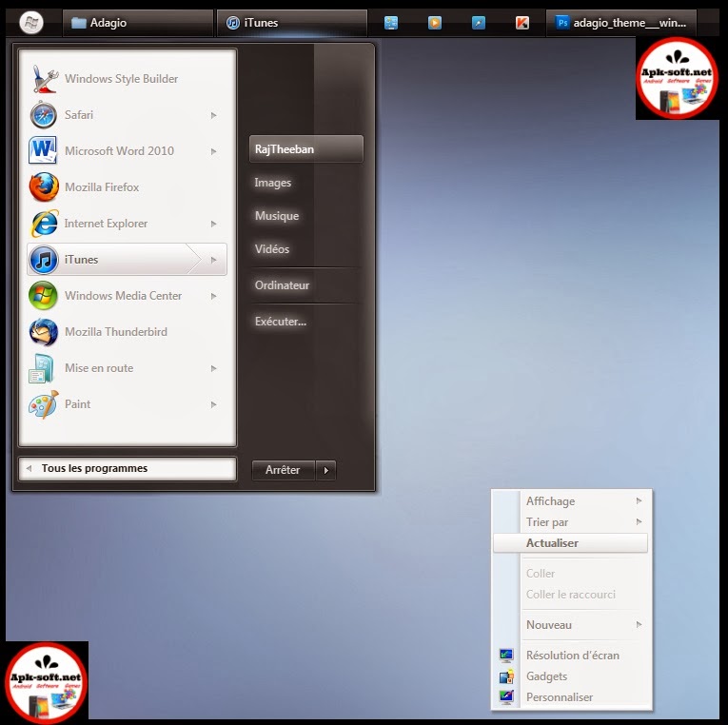Choose Affichage in the desktop context menu
This screenshot has height=725, width=728.
coord(571,501)
